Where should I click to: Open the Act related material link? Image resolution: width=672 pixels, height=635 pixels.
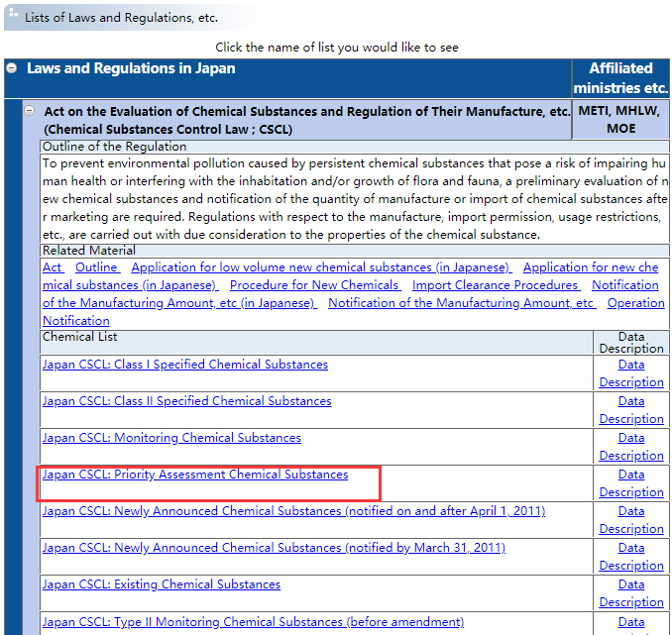pos(53,267)
